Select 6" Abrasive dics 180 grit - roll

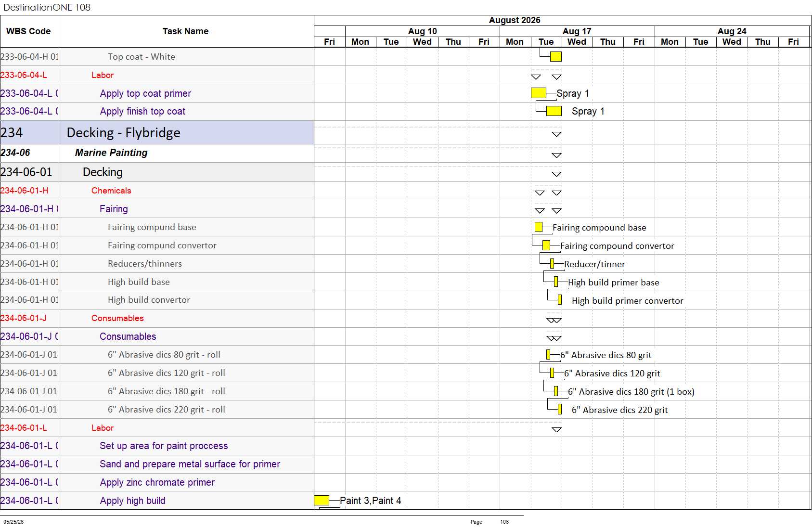pos(167,391)
